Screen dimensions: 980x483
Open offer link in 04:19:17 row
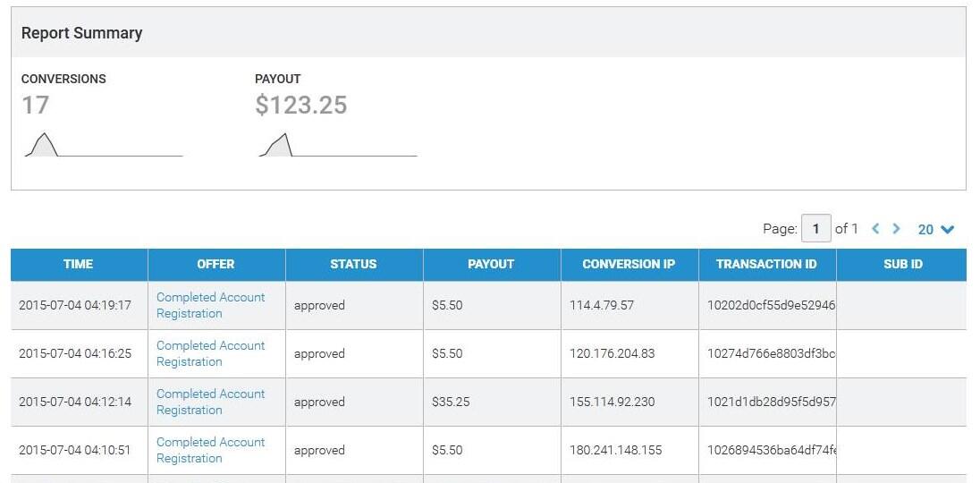click(211, 306)
